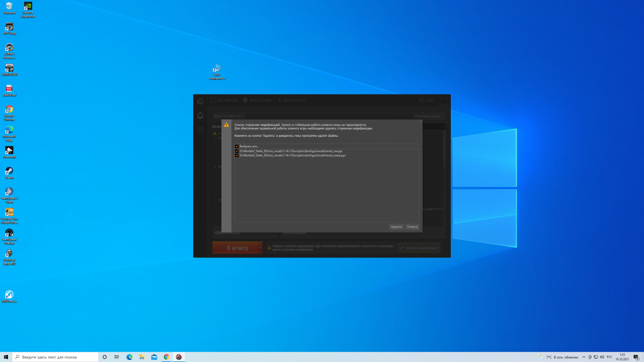The height and width of the screenshot is (362, 644).
Task: Open the clock and date in system tray
Action: point(621,357)
